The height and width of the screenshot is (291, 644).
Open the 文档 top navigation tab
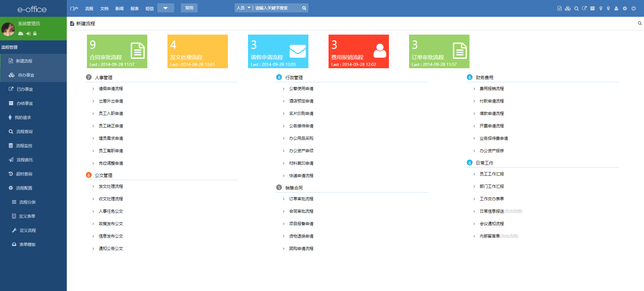[x=104, y=8]
